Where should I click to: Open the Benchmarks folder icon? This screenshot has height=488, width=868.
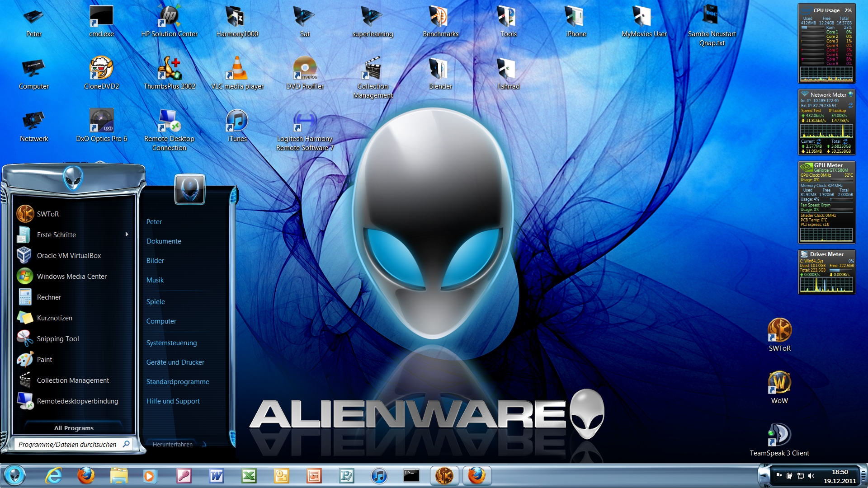tap(440, 21)
